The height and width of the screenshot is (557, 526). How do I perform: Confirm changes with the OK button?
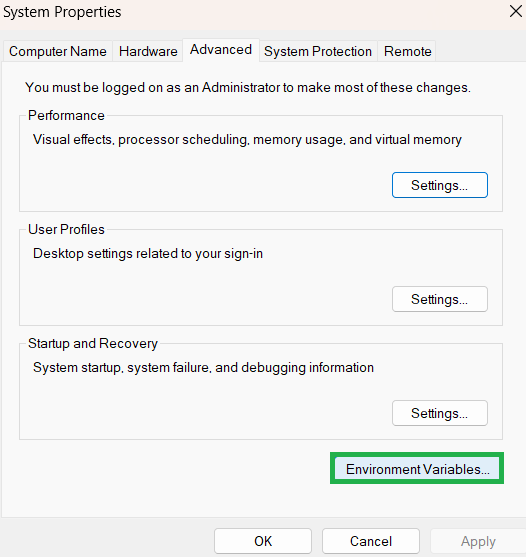(x=263, y=541)
